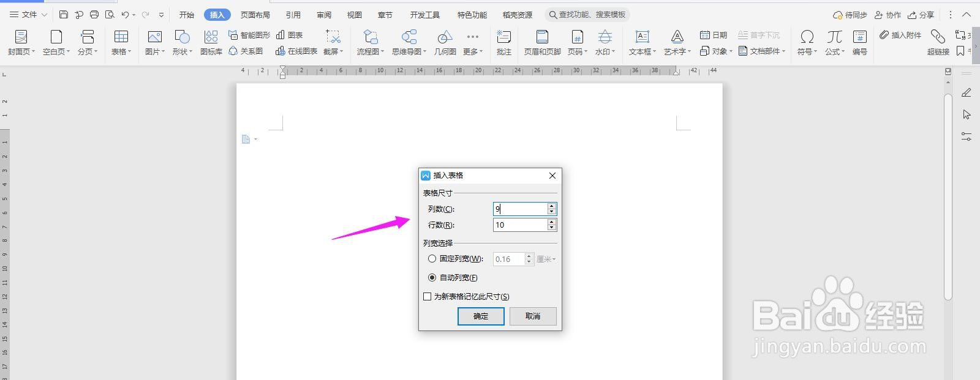The image size is (980, 380).
Task: Switch to the 审阅 review tab
Action: point(324,15)
